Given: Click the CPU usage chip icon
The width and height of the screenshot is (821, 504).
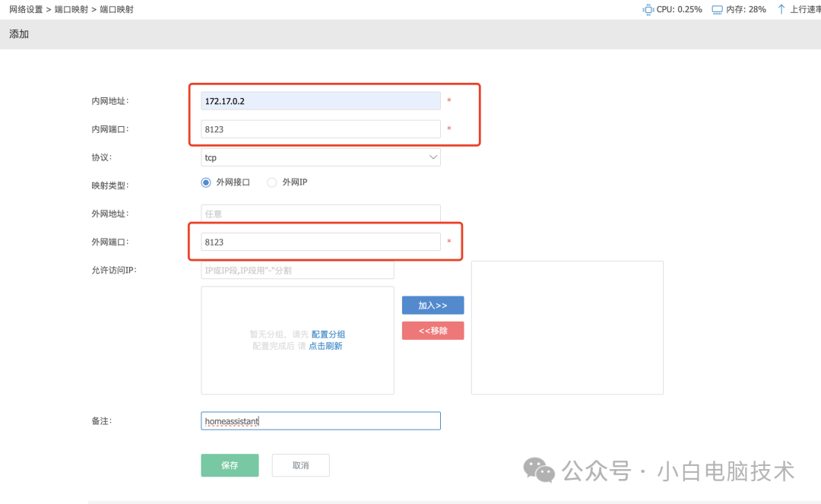Looking at the screenshot, I should point(648,9).
